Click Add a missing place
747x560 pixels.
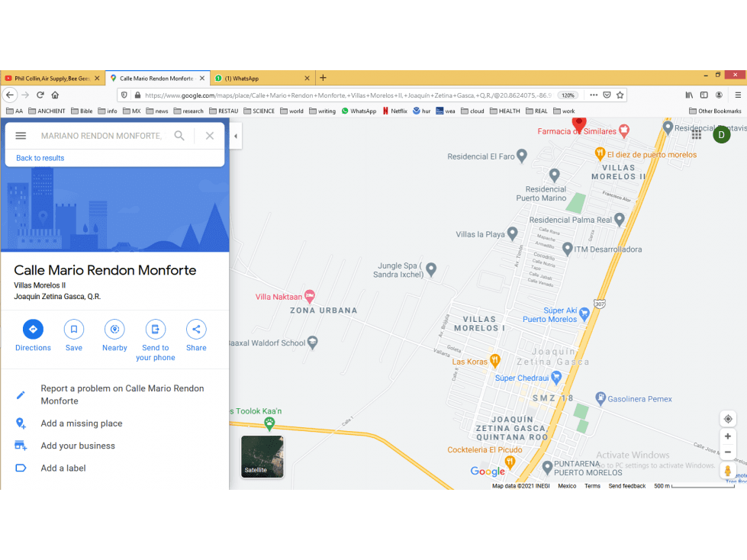82,423
